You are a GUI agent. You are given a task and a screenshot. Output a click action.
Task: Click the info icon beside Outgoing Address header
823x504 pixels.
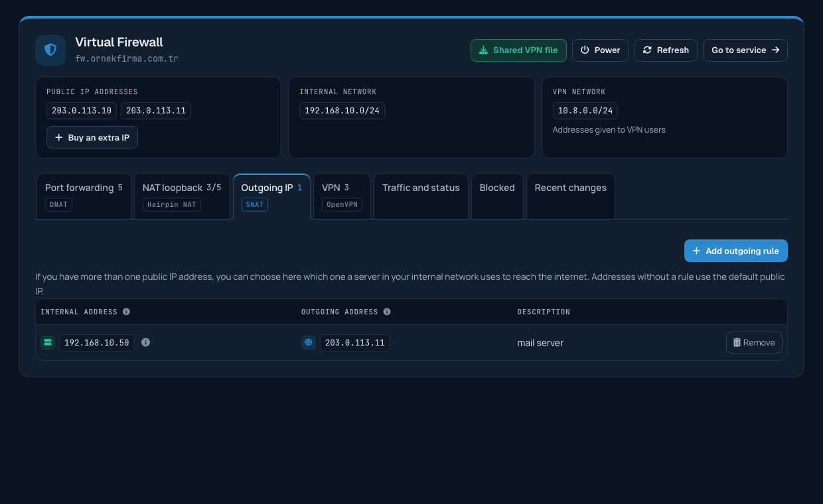pyautogui.click(x=387, y=312)
